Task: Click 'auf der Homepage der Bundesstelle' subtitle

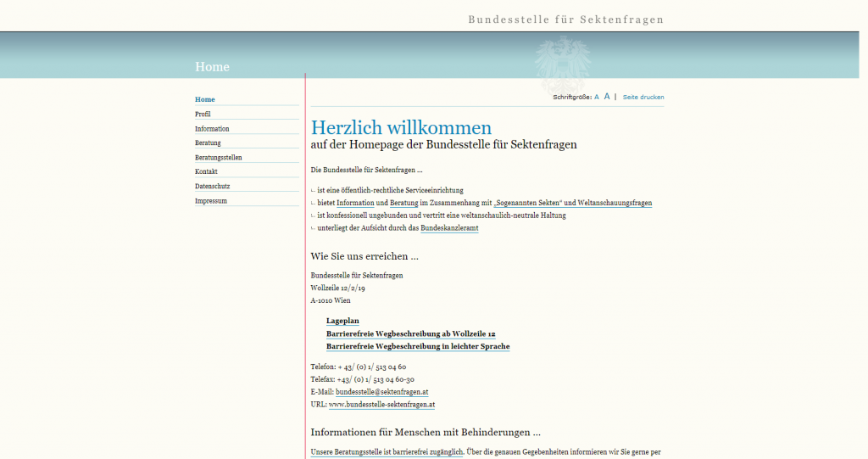Action: [443, 145]
